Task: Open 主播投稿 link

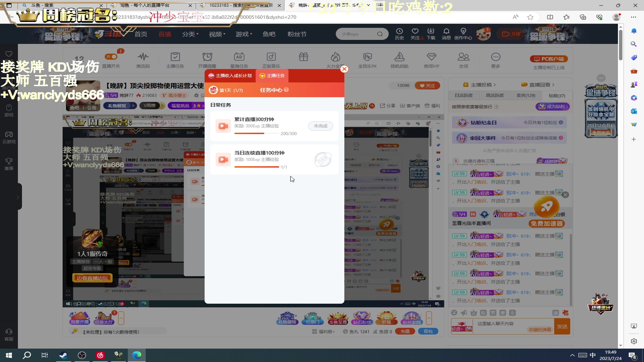Action: [479, 85]
